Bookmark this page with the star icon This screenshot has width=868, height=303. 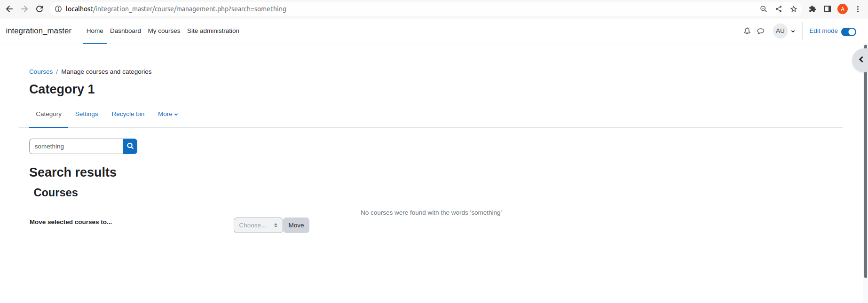coord(794,9)
